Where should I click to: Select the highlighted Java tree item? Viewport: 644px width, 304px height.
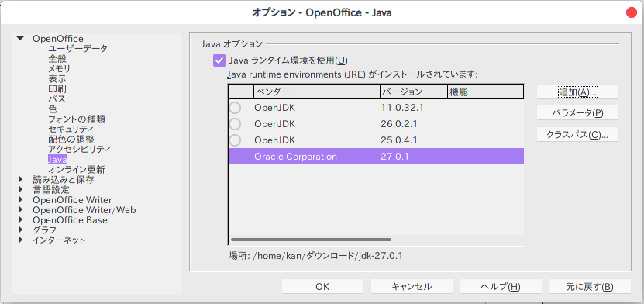pyautogui.click(x=57, y=160)
